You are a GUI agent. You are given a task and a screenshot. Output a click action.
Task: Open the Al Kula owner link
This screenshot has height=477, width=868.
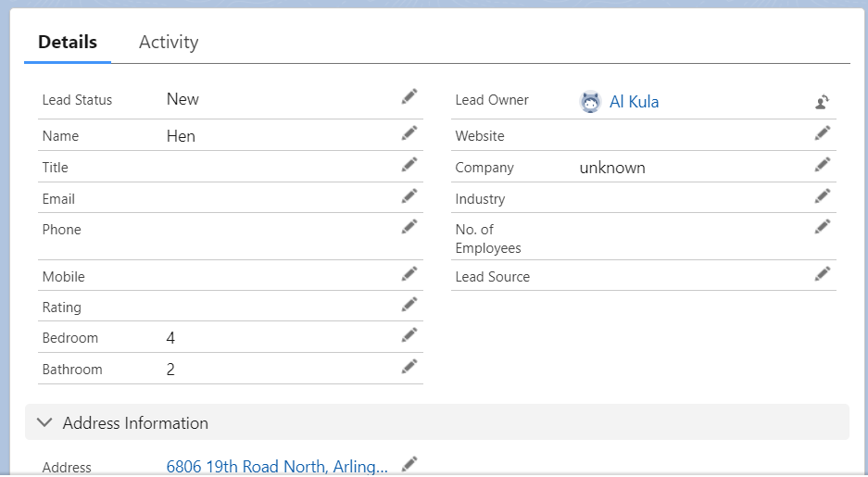pos(634,102)
